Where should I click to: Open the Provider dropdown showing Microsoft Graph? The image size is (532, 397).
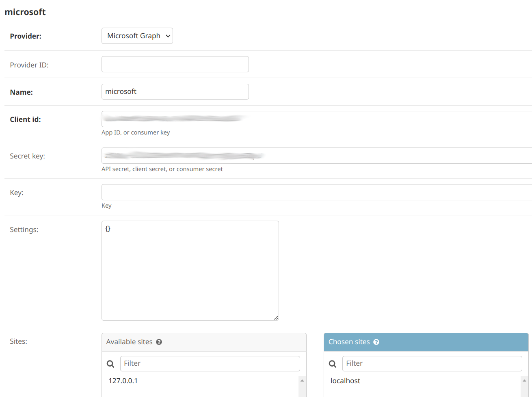[x=137, y=36]
